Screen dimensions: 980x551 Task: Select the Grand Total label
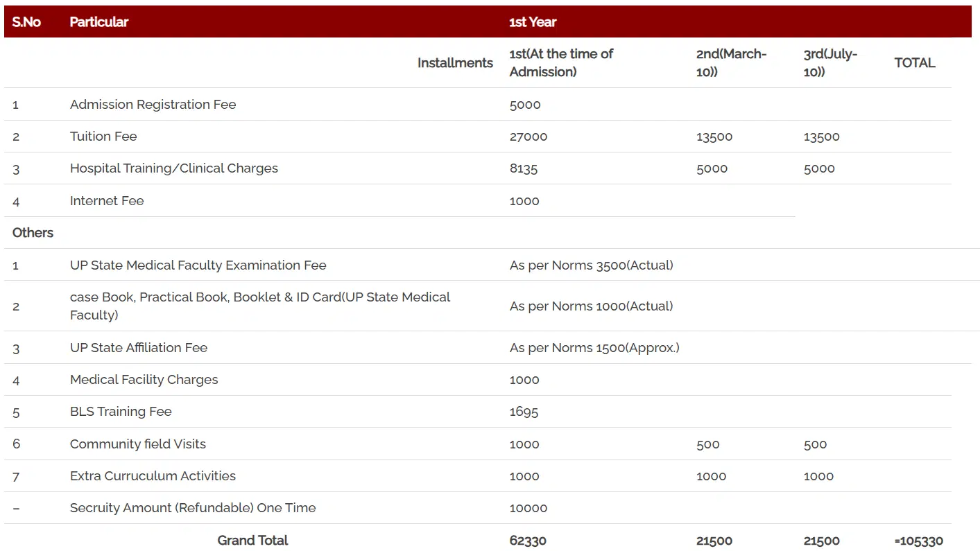coord(252,541)
